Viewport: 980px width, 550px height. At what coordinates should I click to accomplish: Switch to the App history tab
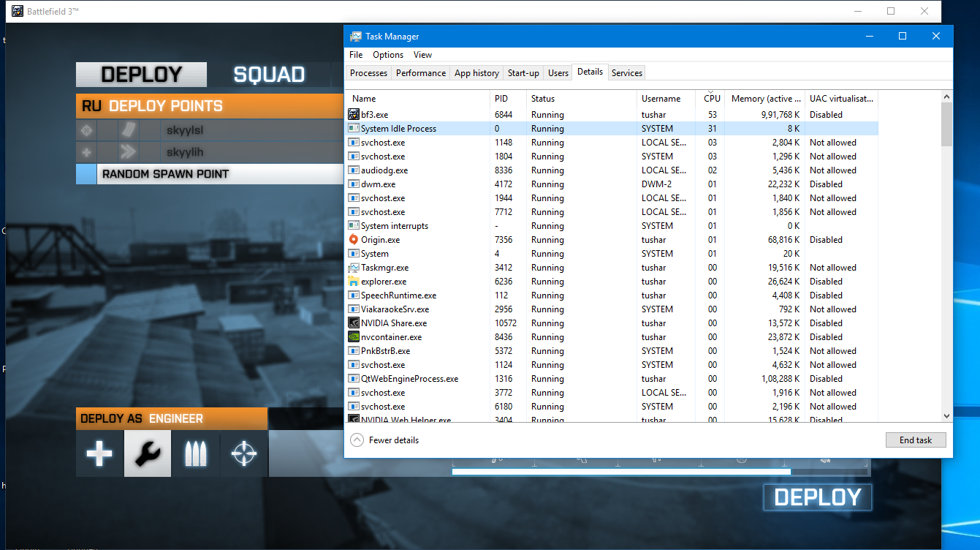[476, 73]
